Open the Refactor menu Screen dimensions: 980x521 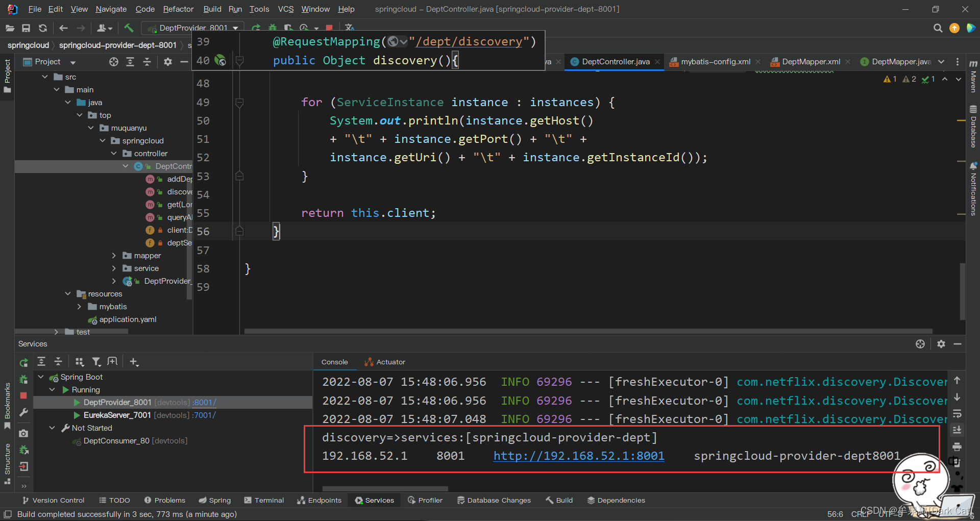[178, 9]
